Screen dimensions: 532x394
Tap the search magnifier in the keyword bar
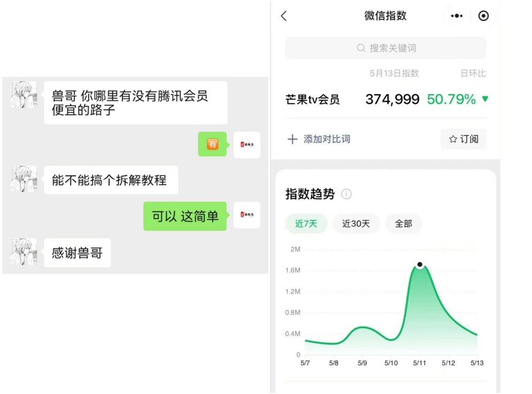coord(361,48)
